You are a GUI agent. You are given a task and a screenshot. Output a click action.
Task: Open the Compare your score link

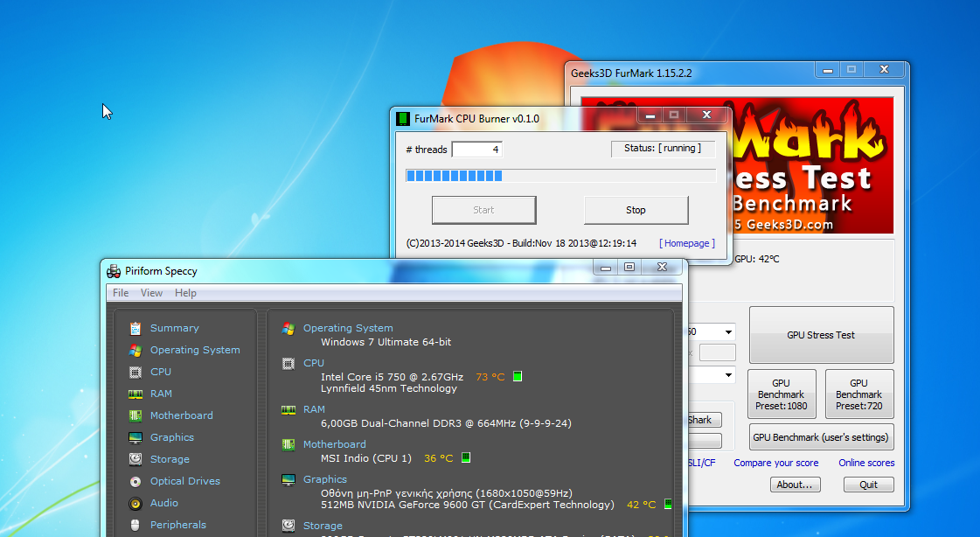point(776,464)
